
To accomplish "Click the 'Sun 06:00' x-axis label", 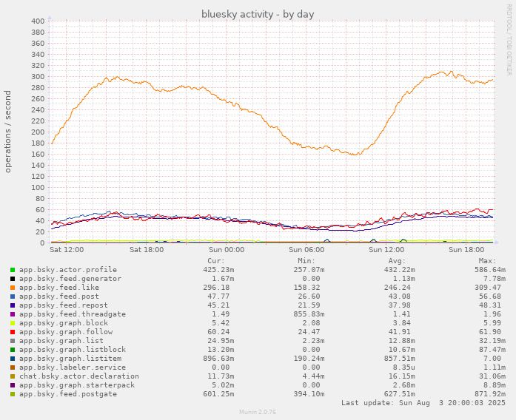I will [306, 250].
